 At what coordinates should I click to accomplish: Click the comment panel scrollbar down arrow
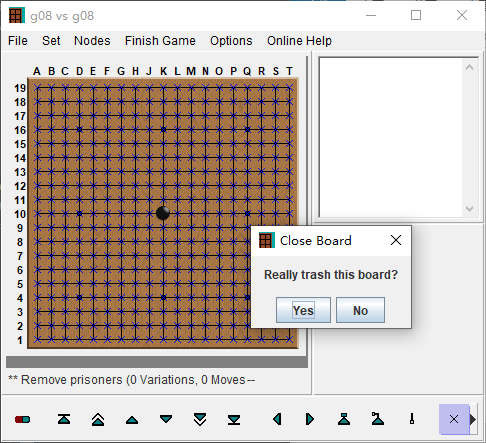pos(469,209)
